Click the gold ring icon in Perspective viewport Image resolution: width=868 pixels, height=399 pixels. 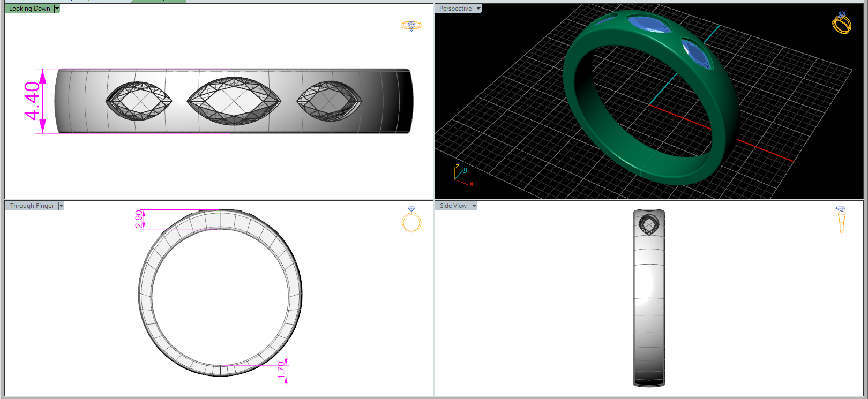point(842,23)
